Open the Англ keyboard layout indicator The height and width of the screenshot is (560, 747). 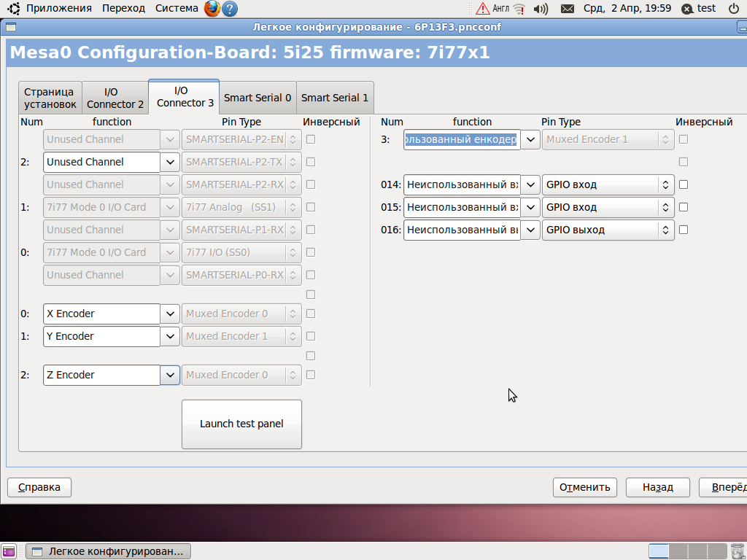[500, 9]
